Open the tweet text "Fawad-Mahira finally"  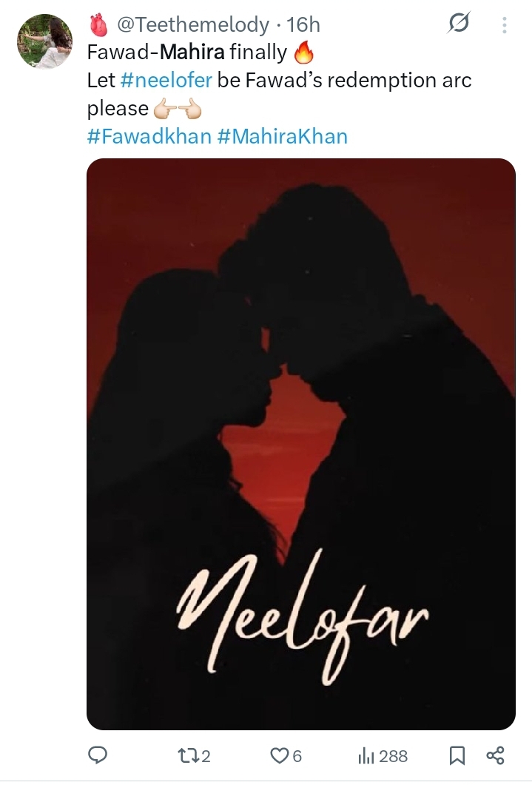coord(187,52)
